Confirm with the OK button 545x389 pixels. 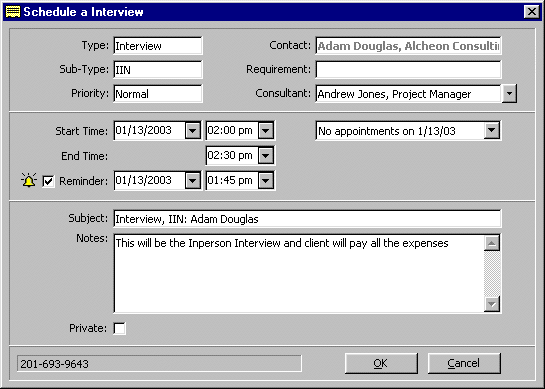click(x=381, y=363)
